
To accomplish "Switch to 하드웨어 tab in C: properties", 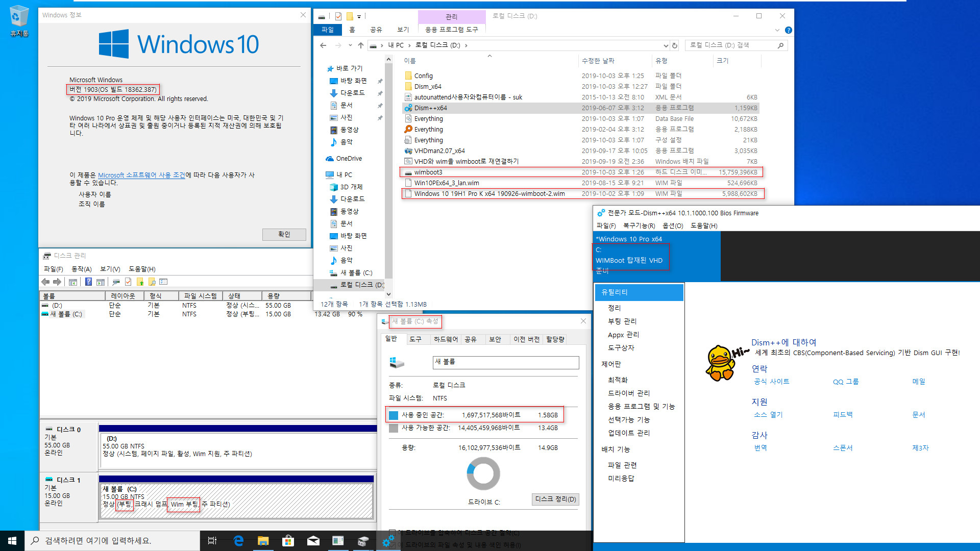I will click(446, 339).
